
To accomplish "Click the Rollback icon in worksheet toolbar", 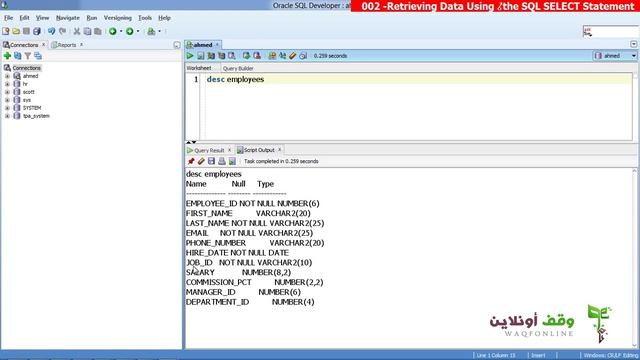I will [x=257, y=56].
